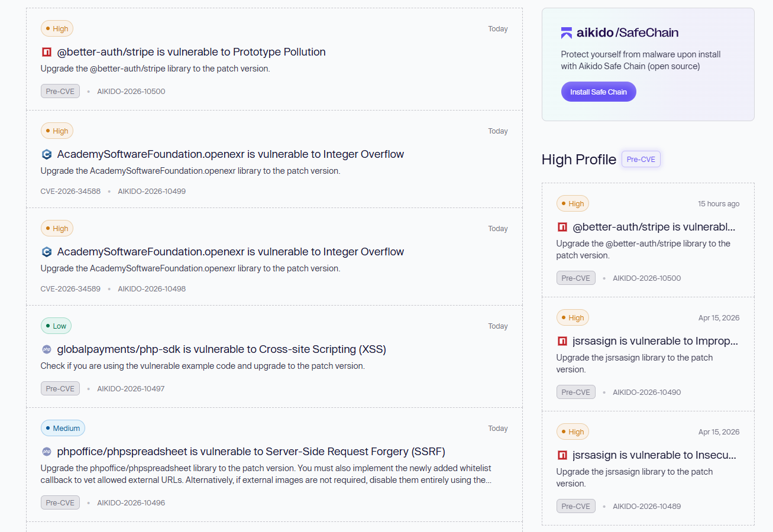Open globalpayments/php-sdk Cross-site Scripting advisory
The width and height of the screenshot is (773, 532).
pyautogui.click(x=221, y=349)
